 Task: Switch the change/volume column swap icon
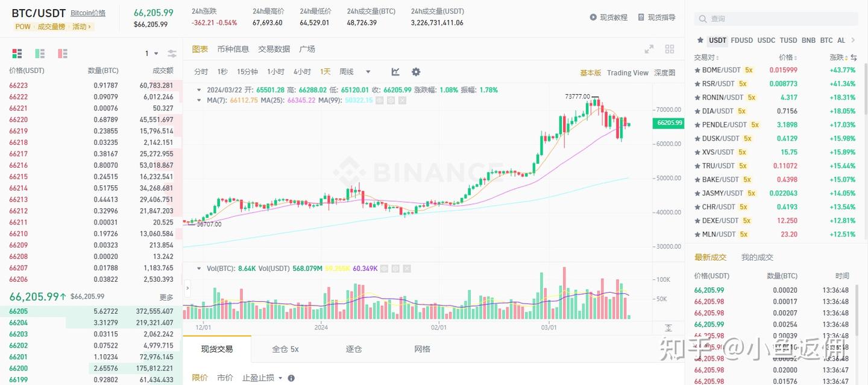pyautogui.click(x=854, y=57)
